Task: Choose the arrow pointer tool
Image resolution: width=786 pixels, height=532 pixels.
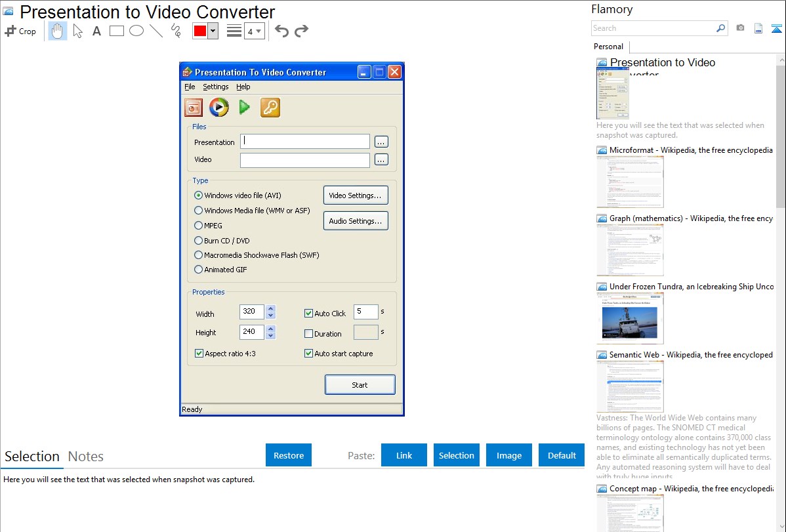Action: coord(78,31)
